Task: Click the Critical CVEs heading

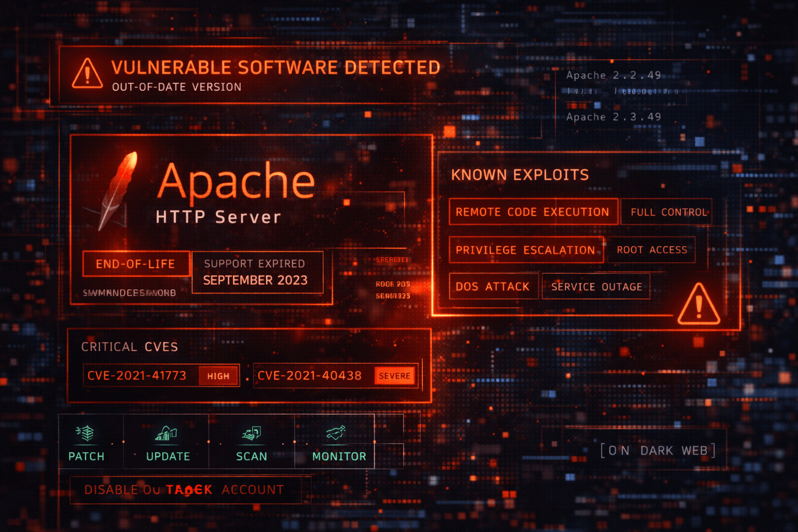Action: [x=129, y=347]
